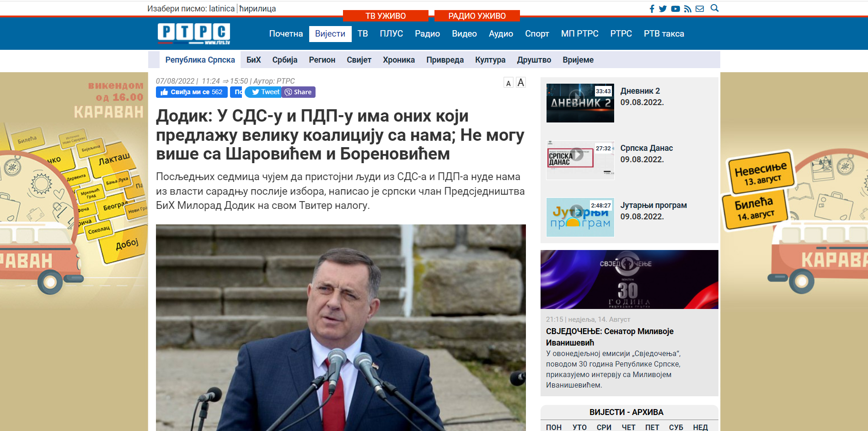Image resolution: width=868 pixels, height=431 pixels.
Task: Tweet this article
Action: click(x=265, y=92)
